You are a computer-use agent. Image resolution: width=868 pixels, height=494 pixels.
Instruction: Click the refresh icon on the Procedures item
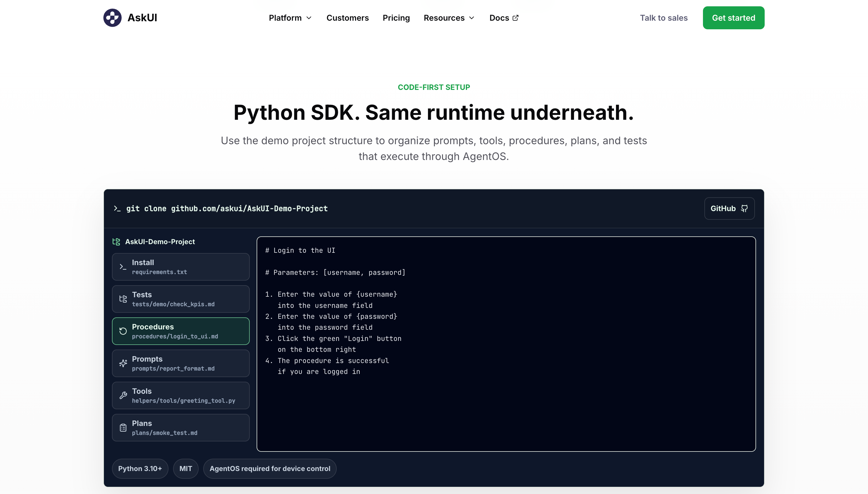click(x=123, y=331)
